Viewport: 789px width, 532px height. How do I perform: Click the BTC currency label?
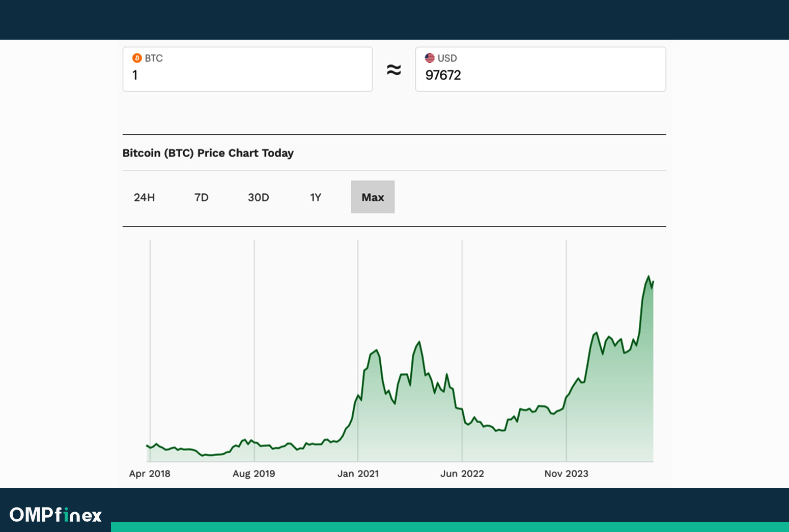click(x=154, y=58)
